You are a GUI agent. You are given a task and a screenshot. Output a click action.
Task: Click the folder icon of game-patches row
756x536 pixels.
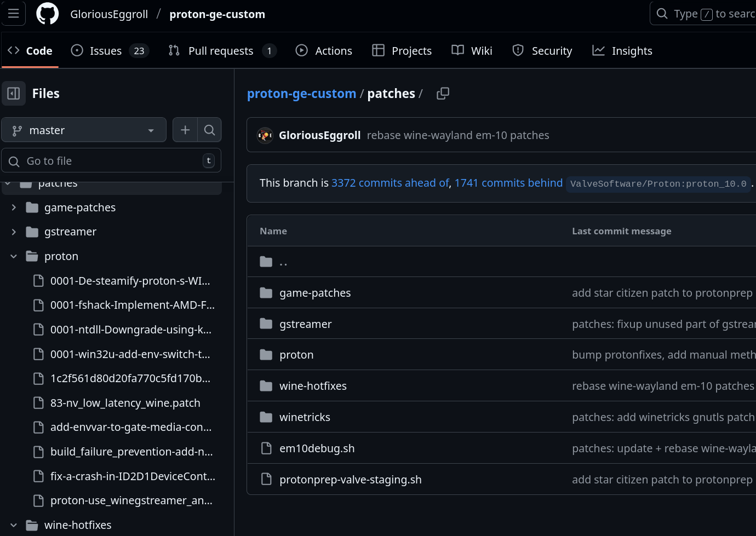point(266,293)
